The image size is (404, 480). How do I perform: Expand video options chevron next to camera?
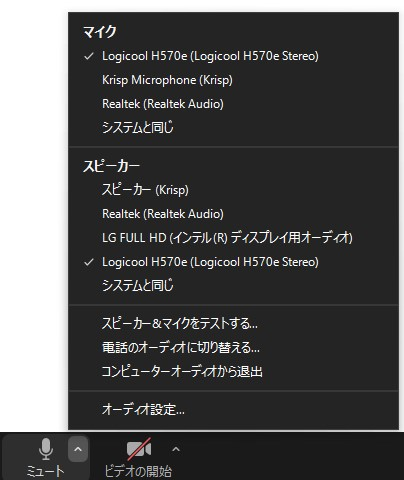(176, 450)
